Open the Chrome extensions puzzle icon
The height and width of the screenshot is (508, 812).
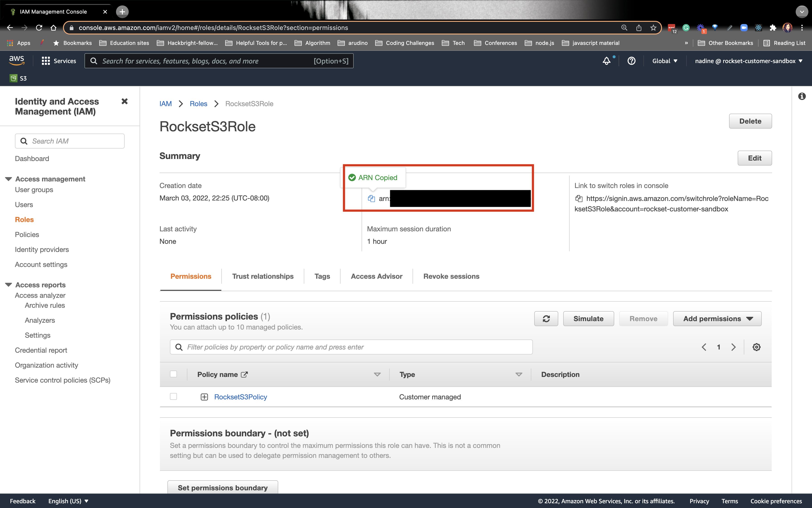click(773, 27)
